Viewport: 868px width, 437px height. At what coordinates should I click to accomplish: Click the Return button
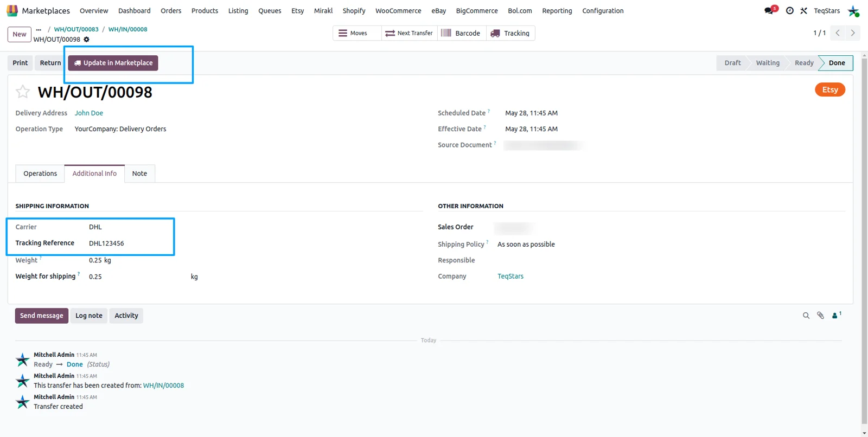point(50,63)
